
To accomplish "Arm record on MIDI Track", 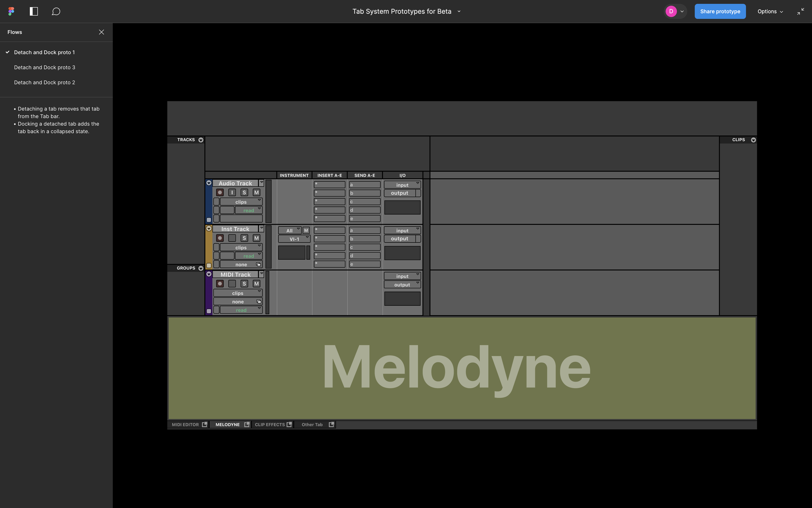I will click(x=220, y=284).
